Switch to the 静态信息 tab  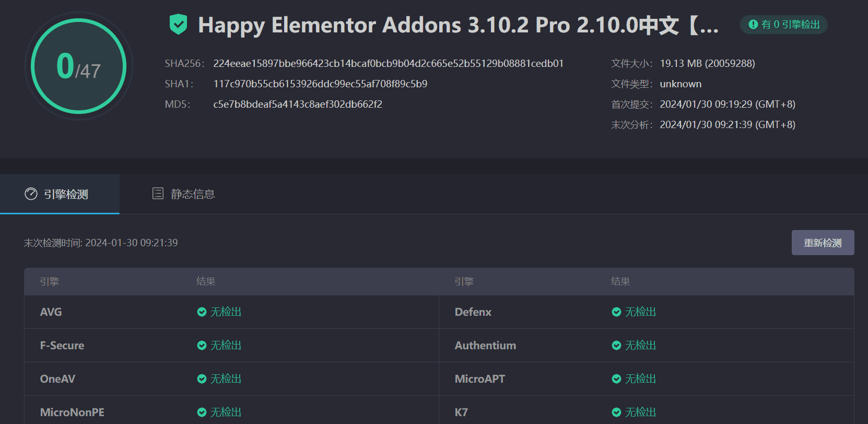pyautogui.click(x=183, y=194)
